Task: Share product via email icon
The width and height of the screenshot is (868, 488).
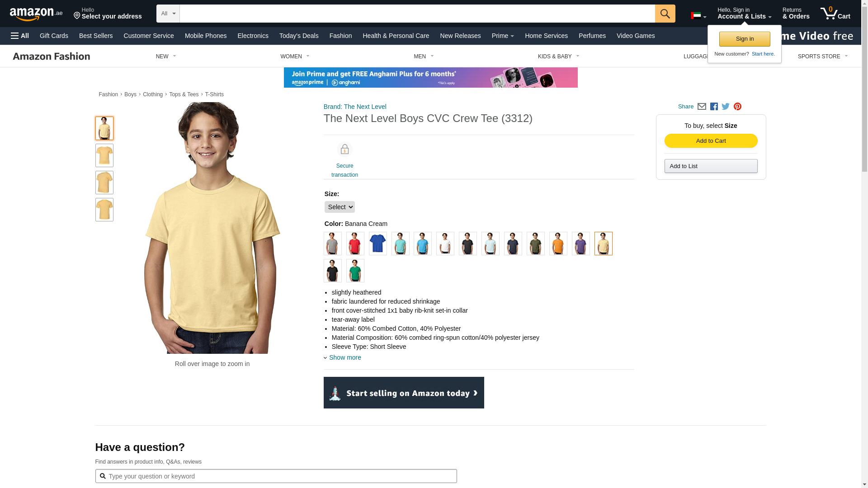Action: coord(702,107)
